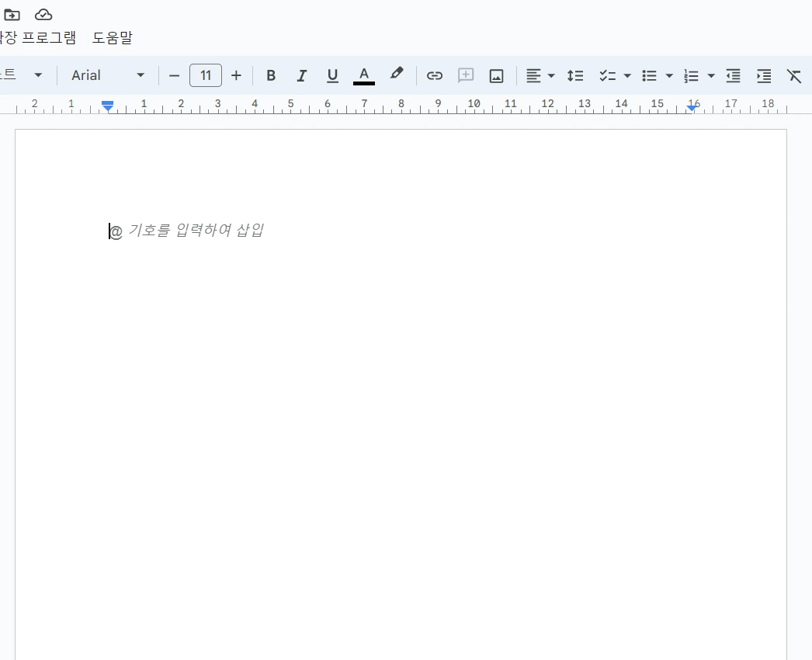
Task: Click the cloud saved status icon
Action: point(43,15)
